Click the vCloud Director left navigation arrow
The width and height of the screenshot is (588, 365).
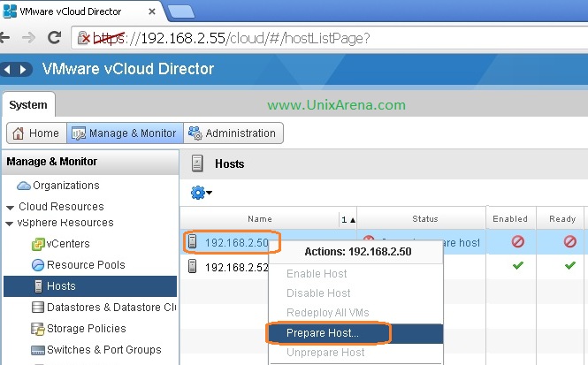click(x=7, y=69)
